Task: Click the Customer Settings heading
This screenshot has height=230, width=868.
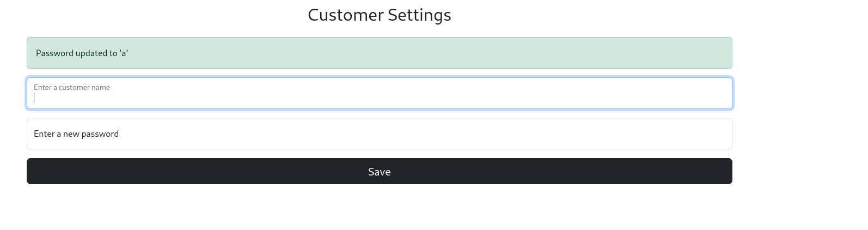Action: pos(380,15)
